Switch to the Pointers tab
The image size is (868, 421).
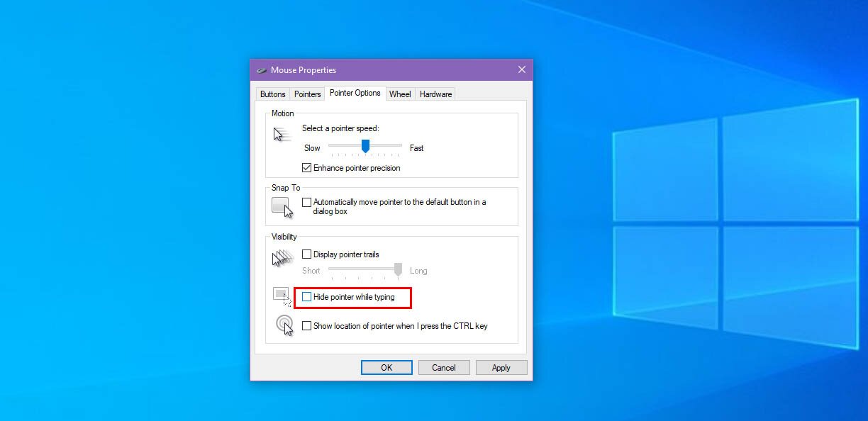click(x=307, y=94)
